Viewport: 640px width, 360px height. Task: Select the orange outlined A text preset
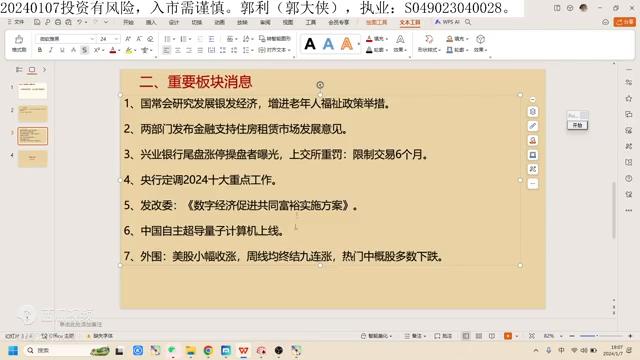[x=347, y=44]
